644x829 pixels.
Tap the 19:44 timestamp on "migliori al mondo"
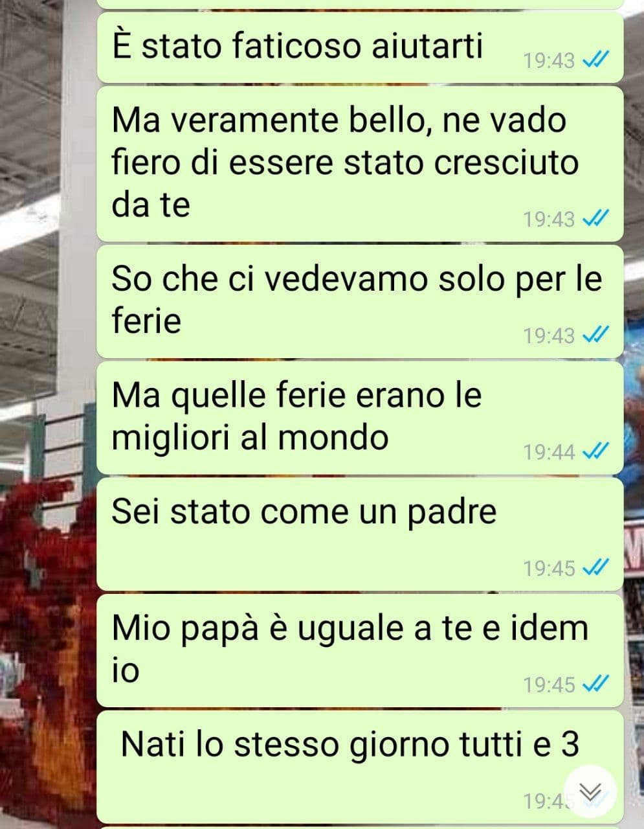[549, 451]
